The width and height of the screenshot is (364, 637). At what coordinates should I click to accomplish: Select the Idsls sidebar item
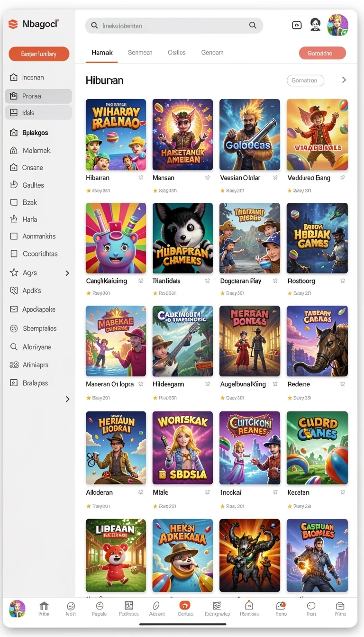tap(38, 113)
